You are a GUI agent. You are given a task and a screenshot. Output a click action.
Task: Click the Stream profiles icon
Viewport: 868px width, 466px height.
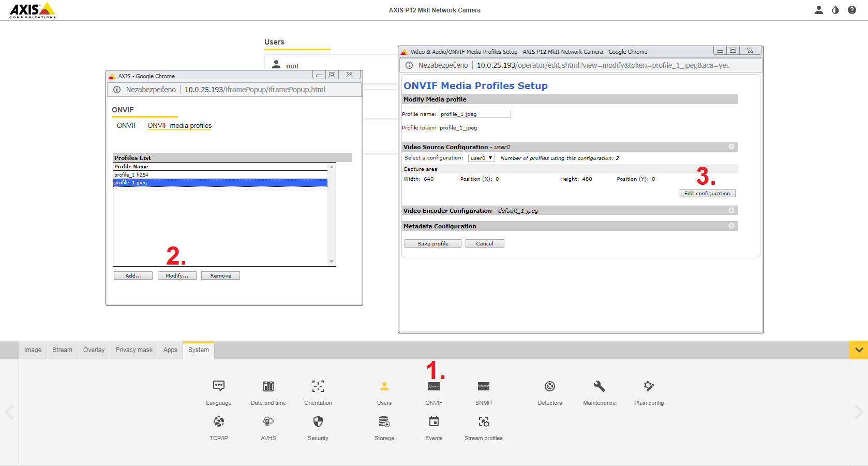(x=483, y=422)
